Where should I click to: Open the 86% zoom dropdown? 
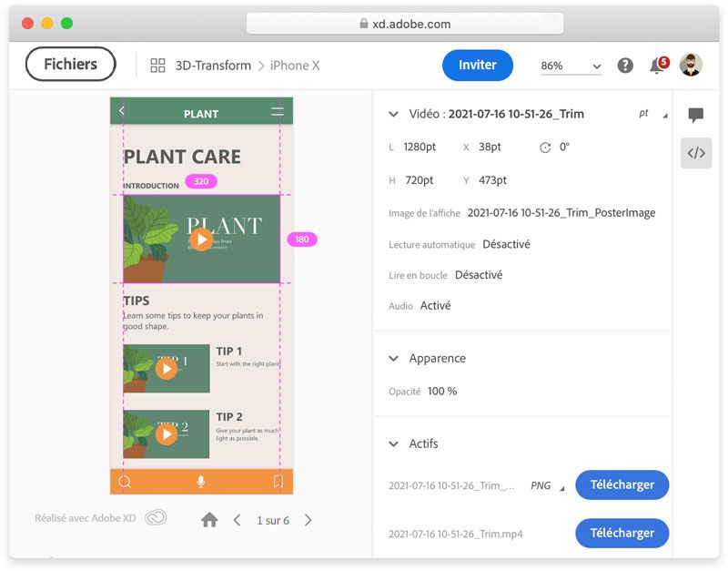[x=571, y=66]
